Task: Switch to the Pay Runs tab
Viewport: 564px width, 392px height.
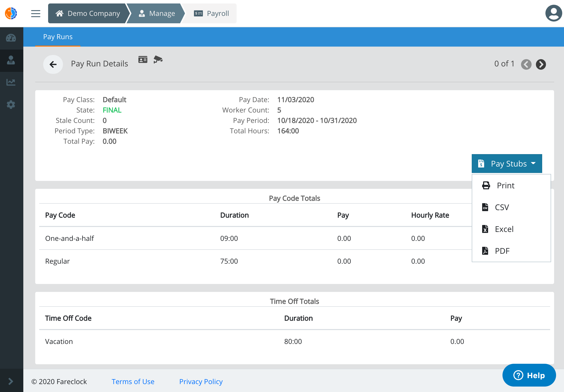Action: 58,37
